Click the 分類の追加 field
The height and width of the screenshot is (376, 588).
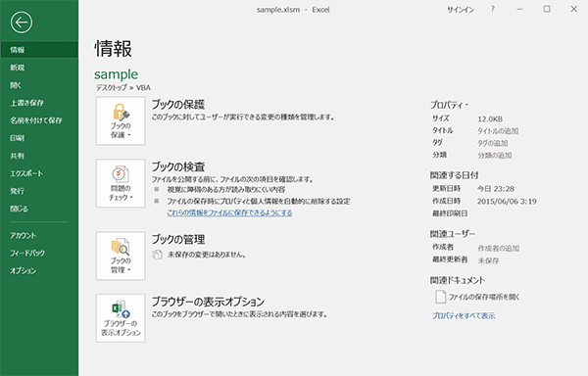pyautogui.click(x=494, y=156)
